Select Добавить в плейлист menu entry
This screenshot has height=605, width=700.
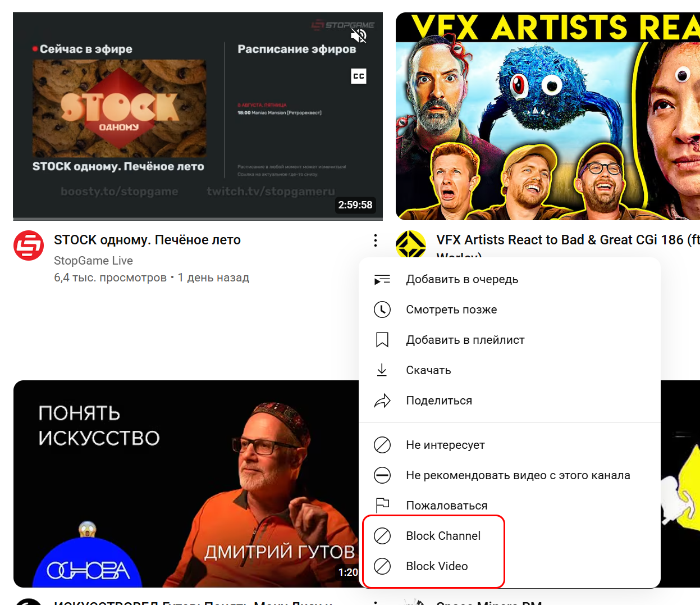pos(510,340)
